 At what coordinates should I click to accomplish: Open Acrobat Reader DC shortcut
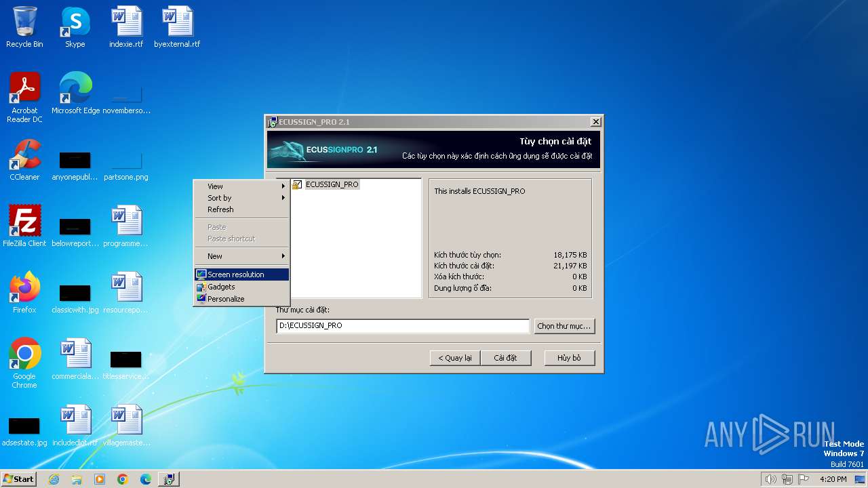(x=24, y=98)
